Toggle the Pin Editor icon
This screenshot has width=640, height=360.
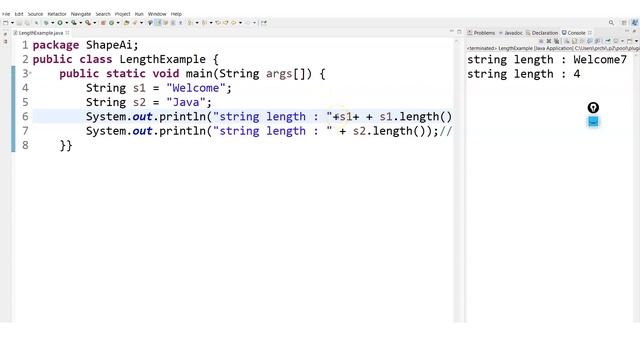263,23
